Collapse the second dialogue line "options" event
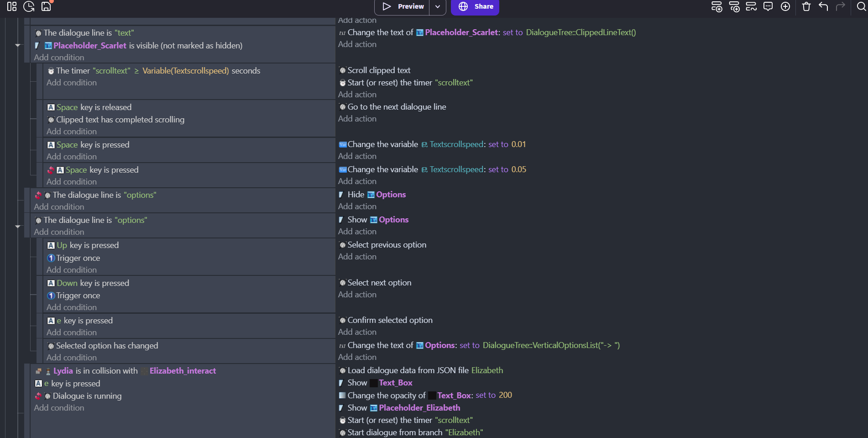 click(18, 226)
